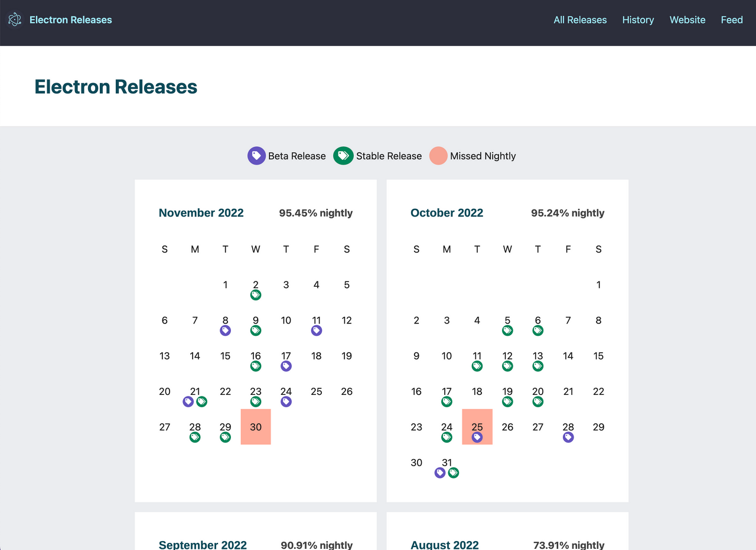The width and height of the screenshot is (756, 550).
Task: Click the missed nightly November 30 cell
Action: click(256, 427)
